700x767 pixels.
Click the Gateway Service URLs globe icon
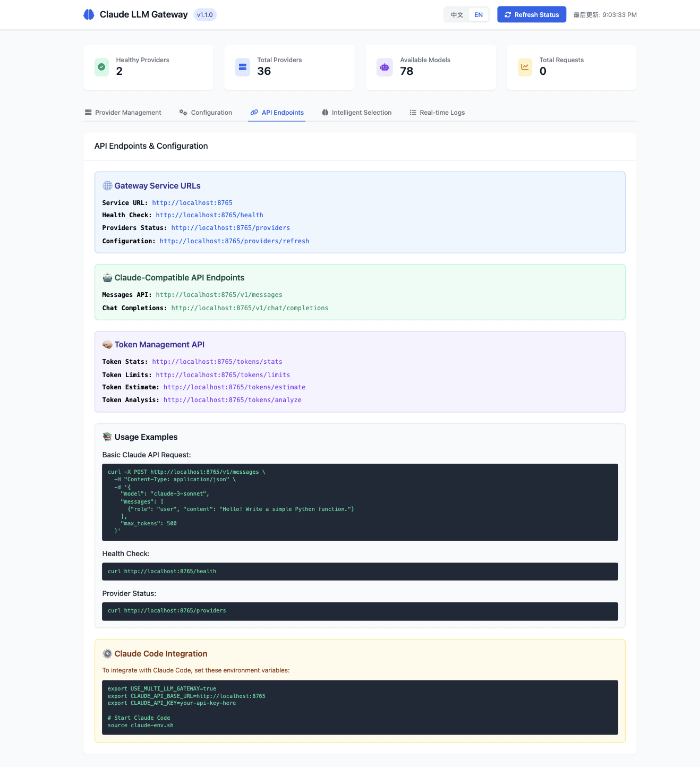coord(107,185)
